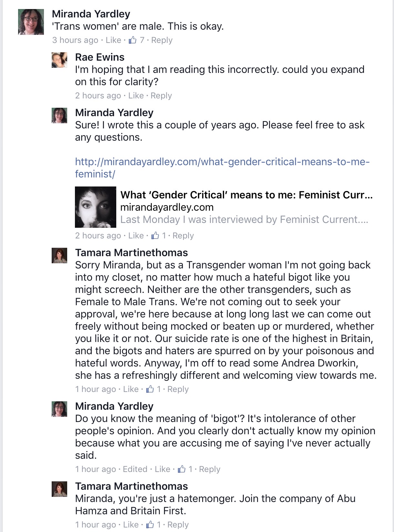This screenshot has width=394, height=532.
Task: Open 'What Gender Critical means to me' preview title
Action: 246,195
